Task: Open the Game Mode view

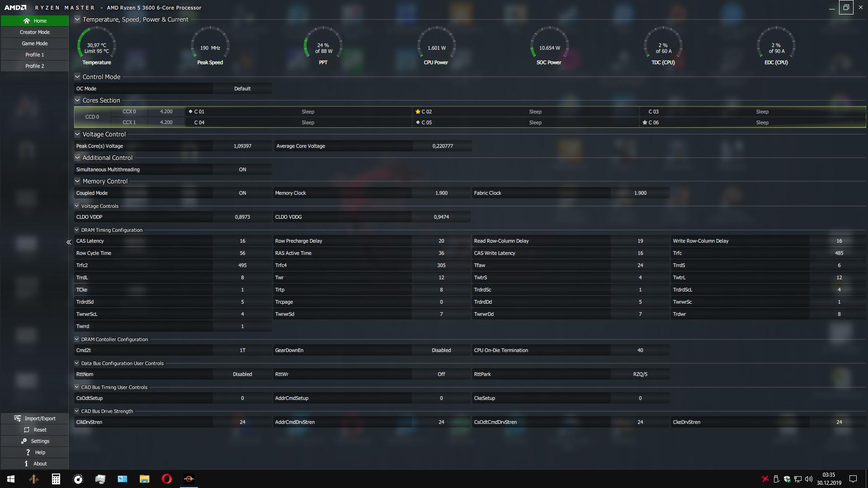Action: click(x=35, y=43)
